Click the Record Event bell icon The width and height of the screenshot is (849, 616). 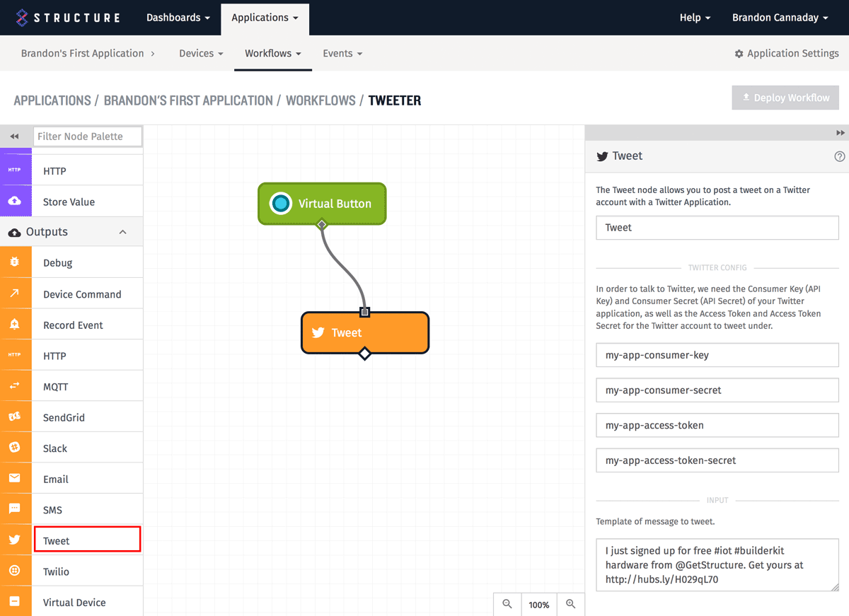[x=15, y=325]
